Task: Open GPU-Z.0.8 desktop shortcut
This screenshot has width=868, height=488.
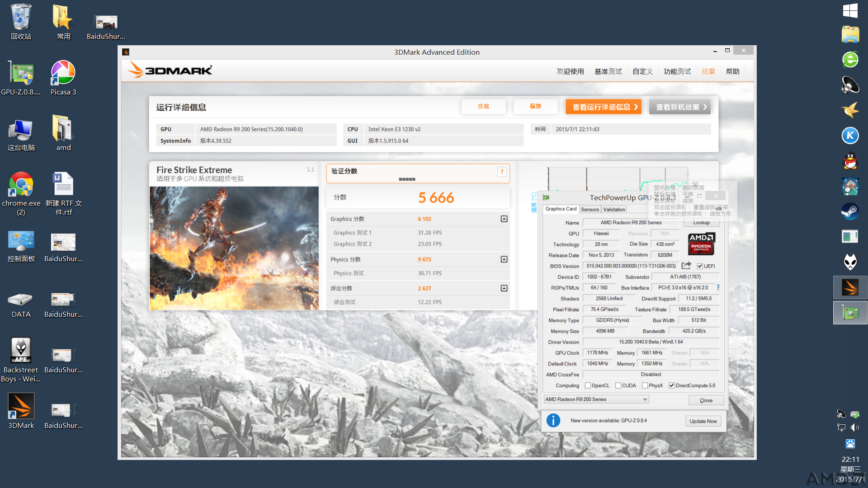Action: [21, 77]
